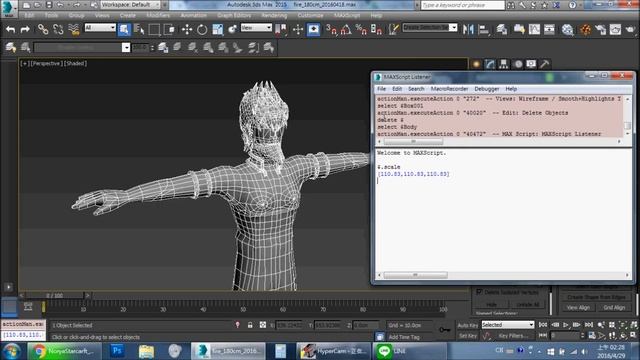Click the viewport Shaded label

point(75,63)
